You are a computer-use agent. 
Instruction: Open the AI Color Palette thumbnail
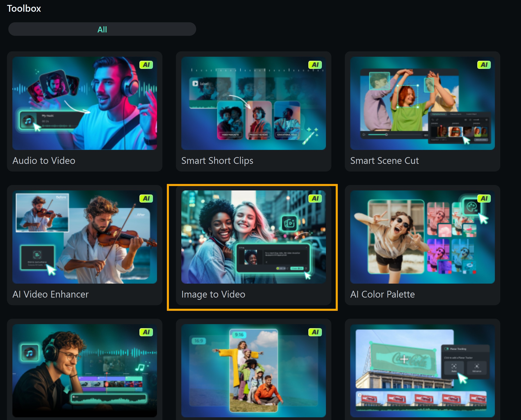[422, 237]
